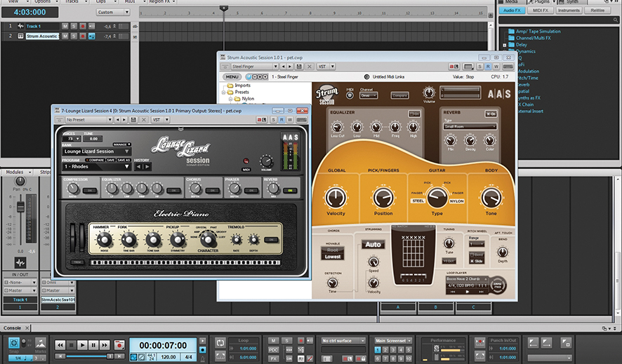Click the MENU button in Strum window

point(232,77)
